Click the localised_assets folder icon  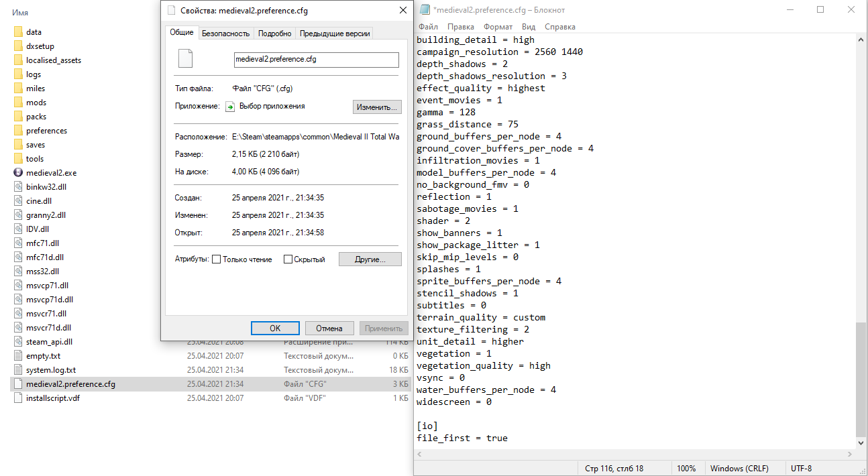point(18,60)
